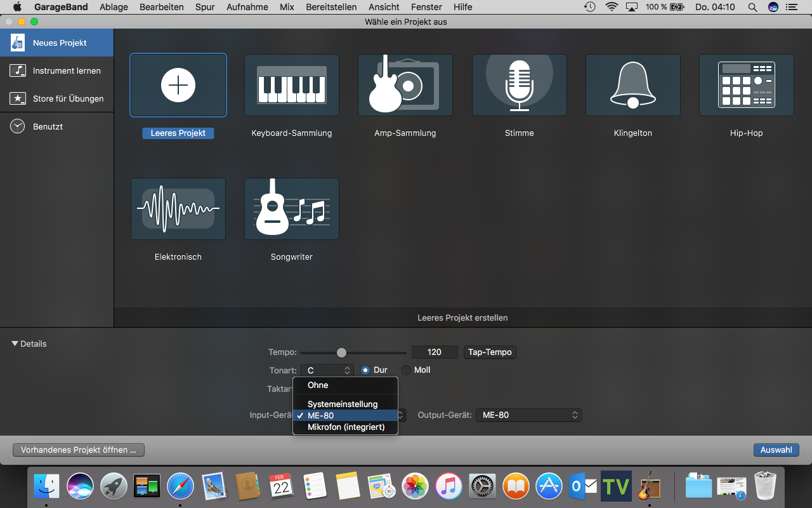Viewport: 812px width, 508px height.
Task: Open Siri from the Dock
Action: point(81,486)
